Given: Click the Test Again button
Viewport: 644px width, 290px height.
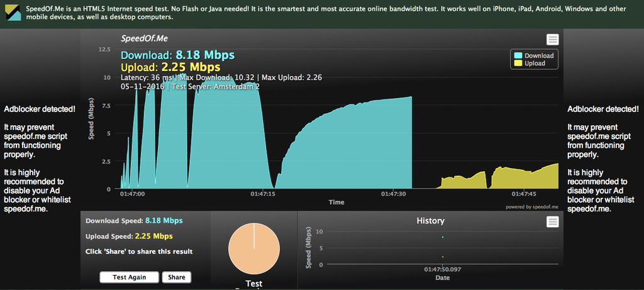Looking at the screenshot, I should (x=130, y=277).
